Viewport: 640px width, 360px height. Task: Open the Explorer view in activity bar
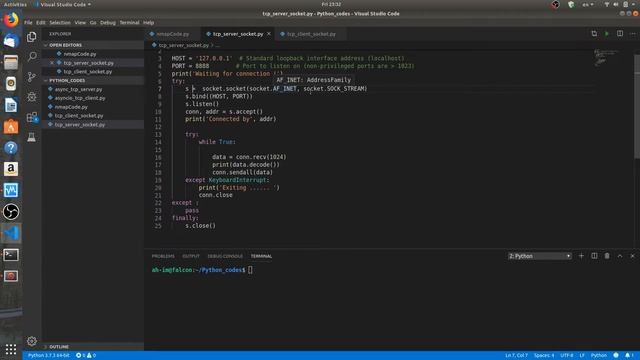pyautogui.click(x=31, y=37)
